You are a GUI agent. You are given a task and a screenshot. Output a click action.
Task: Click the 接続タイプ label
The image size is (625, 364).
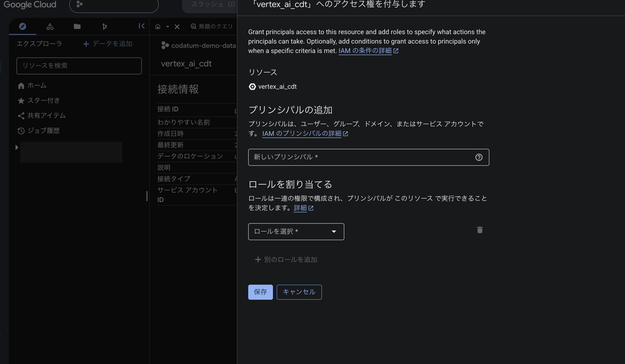coord(174,179)
